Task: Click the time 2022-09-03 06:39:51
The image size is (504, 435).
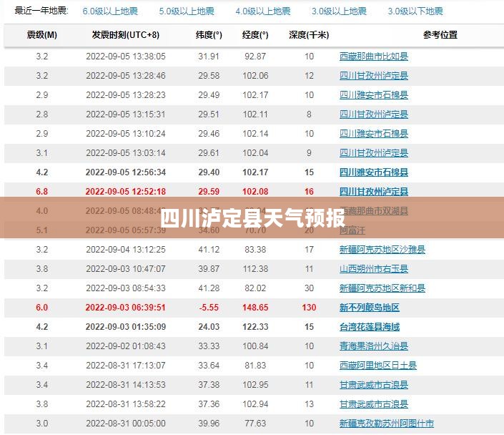Action: (x=126, y=308)
